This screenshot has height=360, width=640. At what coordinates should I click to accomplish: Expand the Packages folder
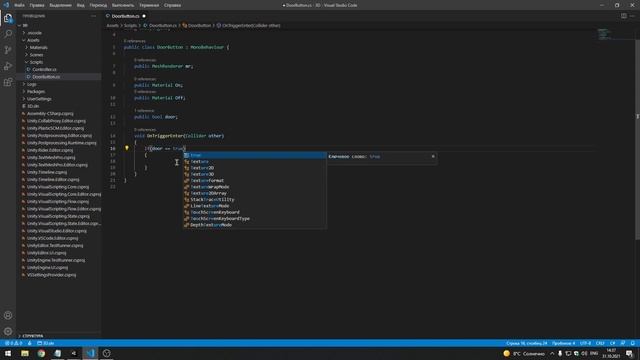36,91
